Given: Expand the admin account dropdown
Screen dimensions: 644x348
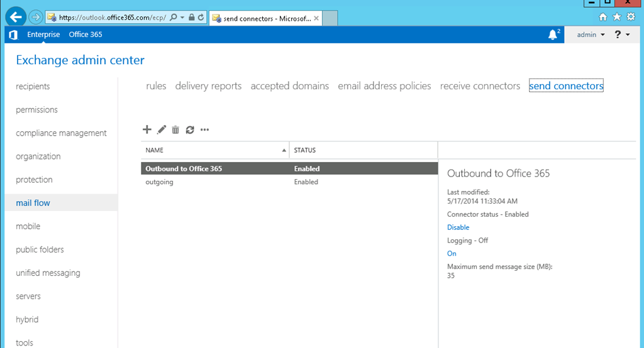Looking at the screenshot, I should pos(591,35).
